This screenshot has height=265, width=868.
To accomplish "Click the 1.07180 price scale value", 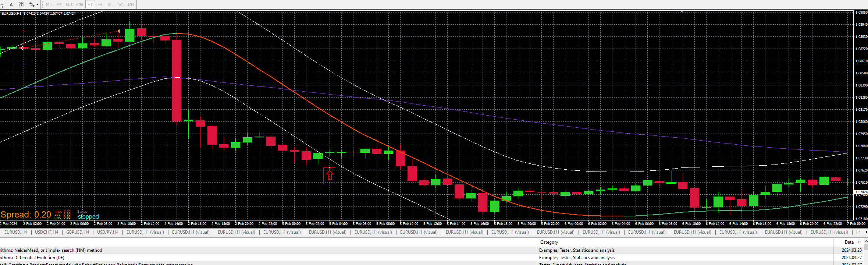I will coord(861,219).
